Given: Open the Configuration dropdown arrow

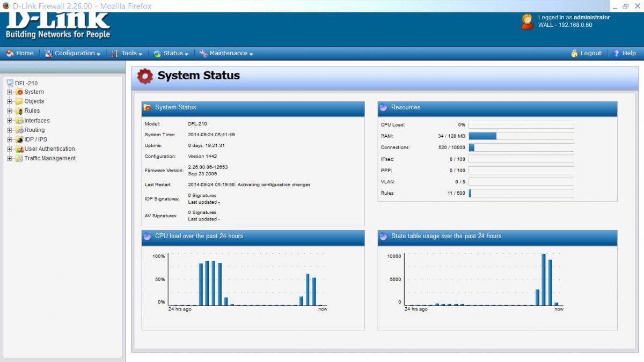Looking at the screenshot, I should [99, 54].
